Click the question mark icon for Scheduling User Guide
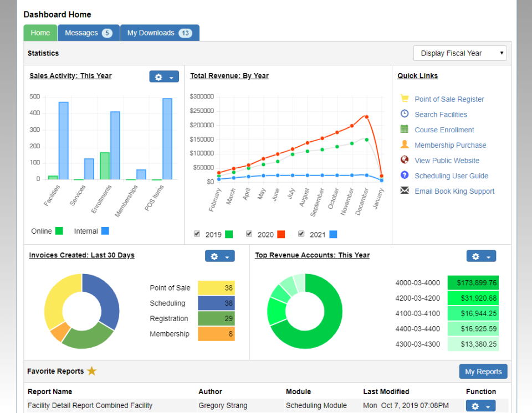The image size is (532, 413). tap(405, 175)
